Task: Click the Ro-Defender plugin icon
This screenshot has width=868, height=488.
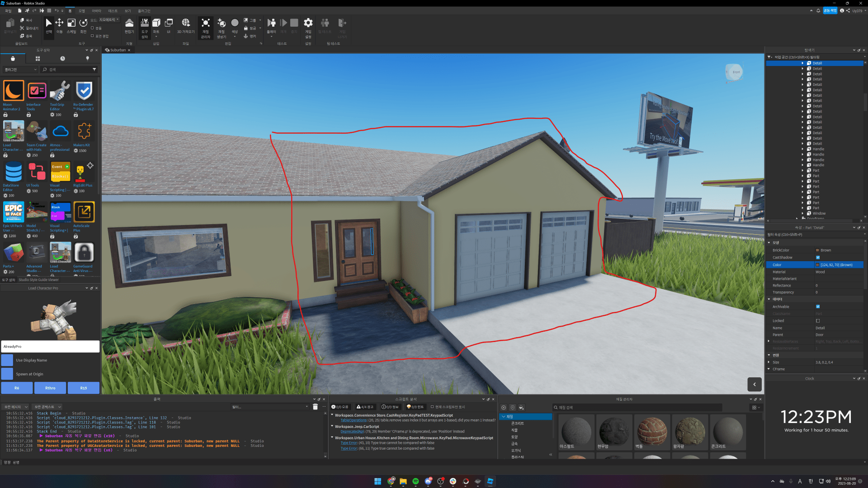Action: pyautogui.click(x=84, y=91)
